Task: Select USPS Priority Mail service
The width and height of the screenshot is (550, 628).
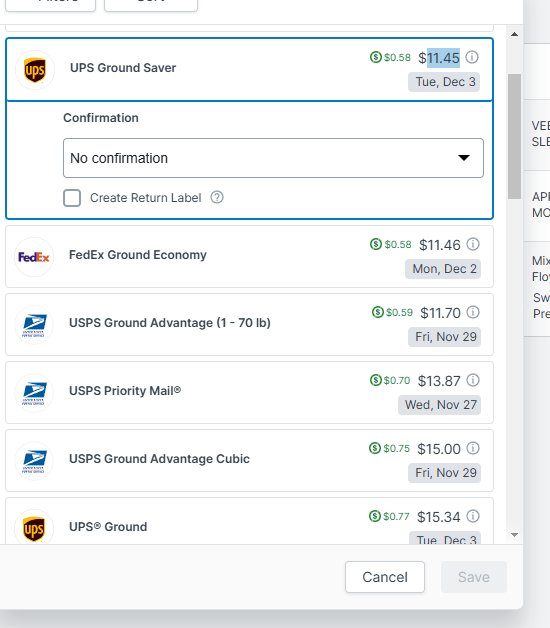Action: click(249, 392)
